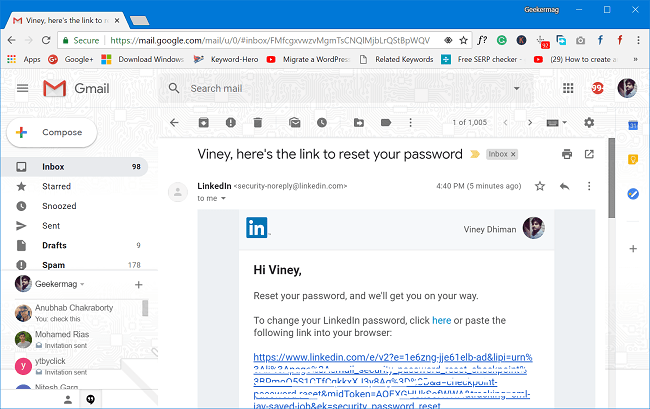Screen dimensions: 650x409
Task: Click the browser address bar URL
Action: [x=270, y=40]
